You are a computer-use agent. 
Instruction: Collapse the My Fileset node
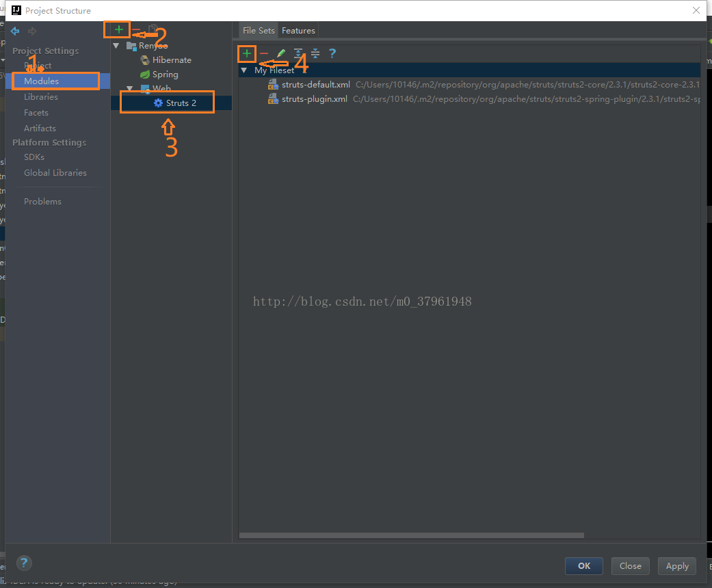(x=244, y=70)
